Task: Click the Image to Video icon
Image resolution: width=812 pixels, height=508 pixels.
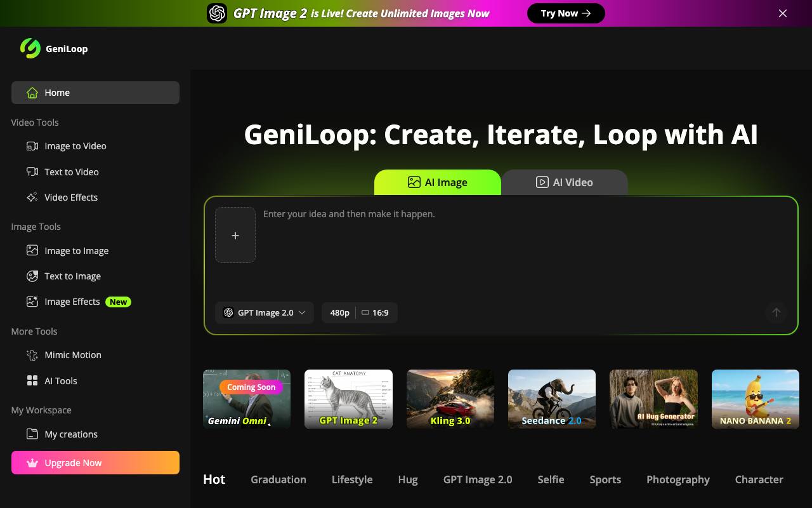Action: 32,146
